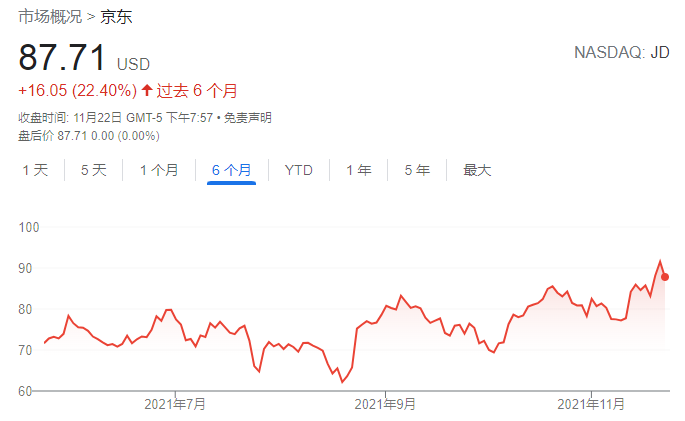Switch chart to YTD
This screenshot has width=685, height=421.
(299, 170)
